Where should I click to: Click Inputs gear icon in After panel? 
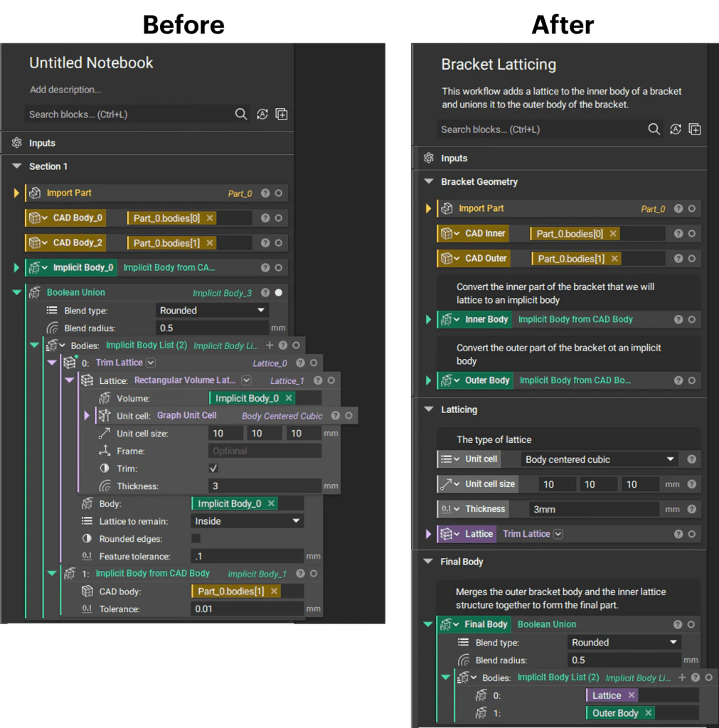(429, 158)
